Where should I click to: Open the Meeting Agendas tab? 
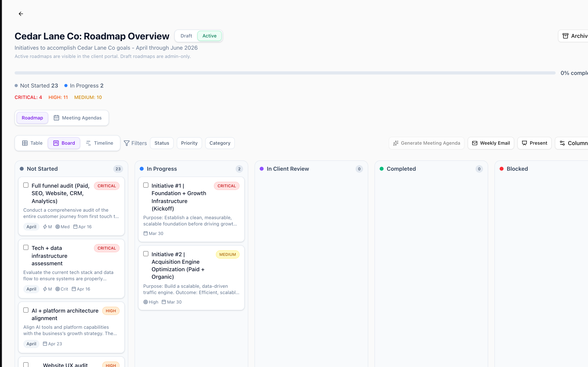(x=78, y=118)
